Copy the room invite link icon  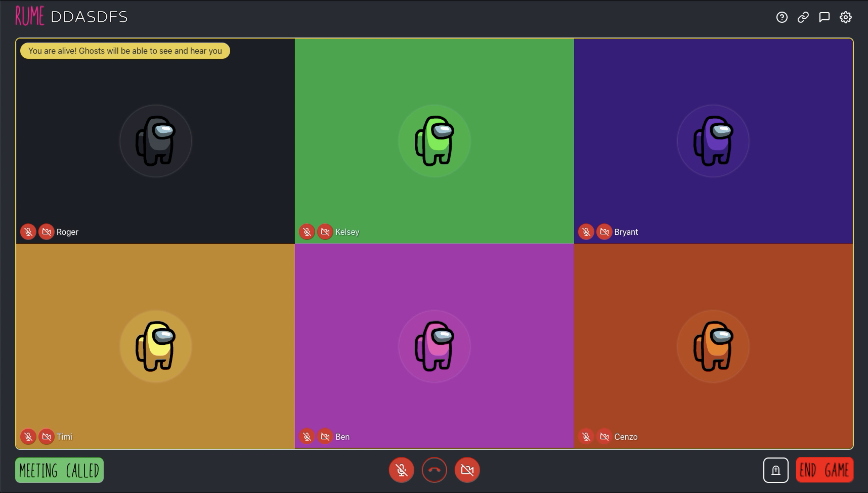click(x=803, y=17)
